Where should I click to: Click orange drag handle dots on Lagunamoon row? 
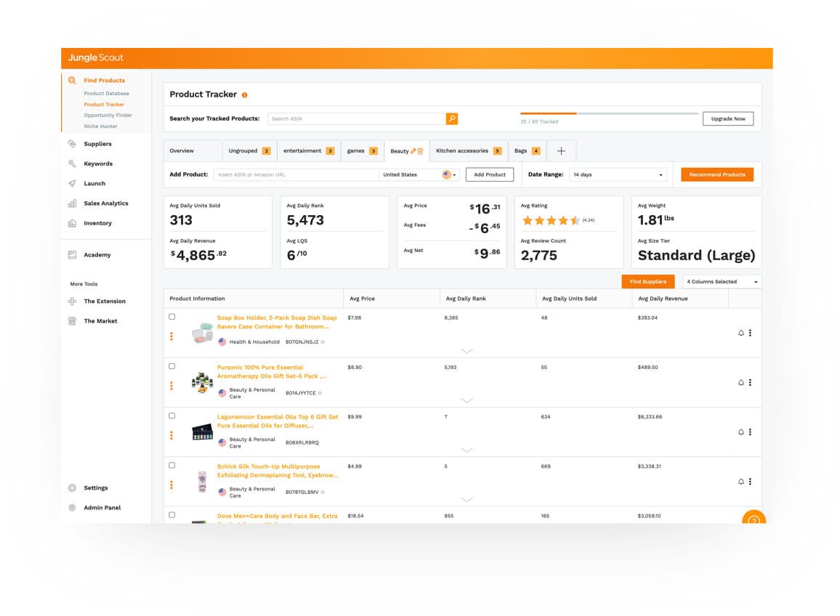pyautogui.click(x=171, y=435)
